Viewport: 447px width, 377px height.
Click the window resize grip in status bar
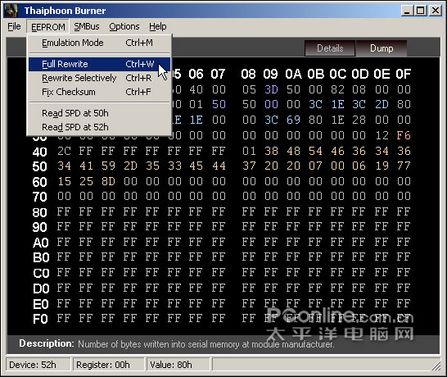coord(436,366)
